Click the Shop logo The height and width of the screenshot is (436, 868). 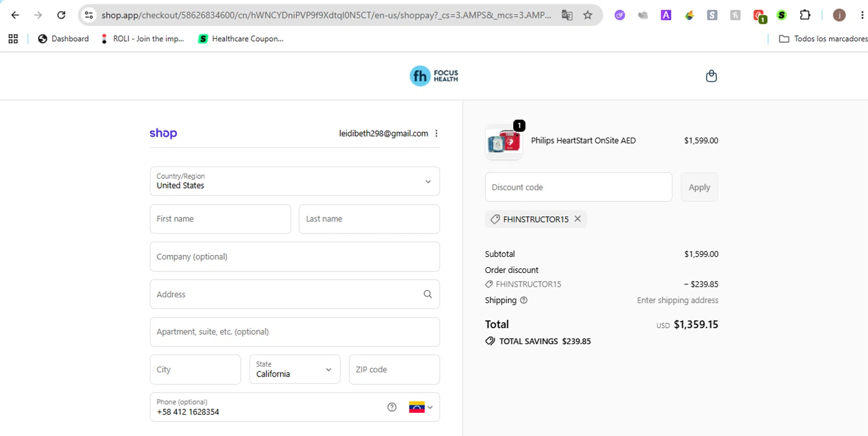pyautogui.click(x=163, y=134)
